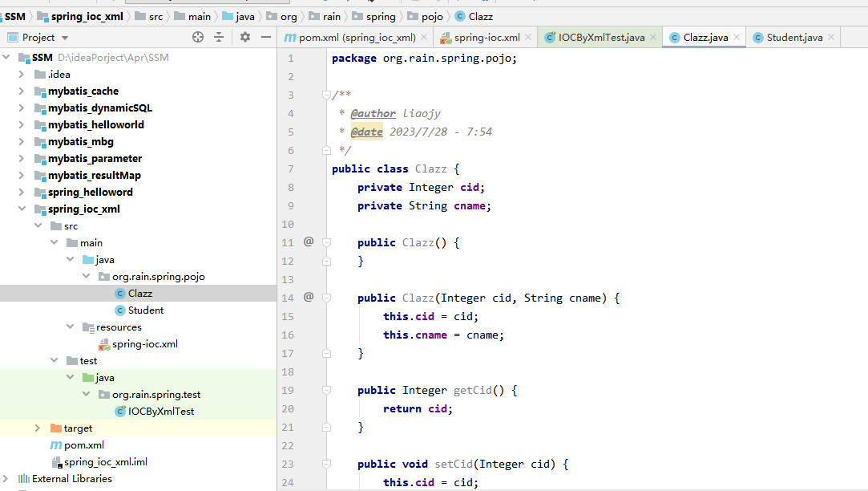
Task: Open the Student.java editor tab
Action: pyautogui.click(x=793, y=37)
